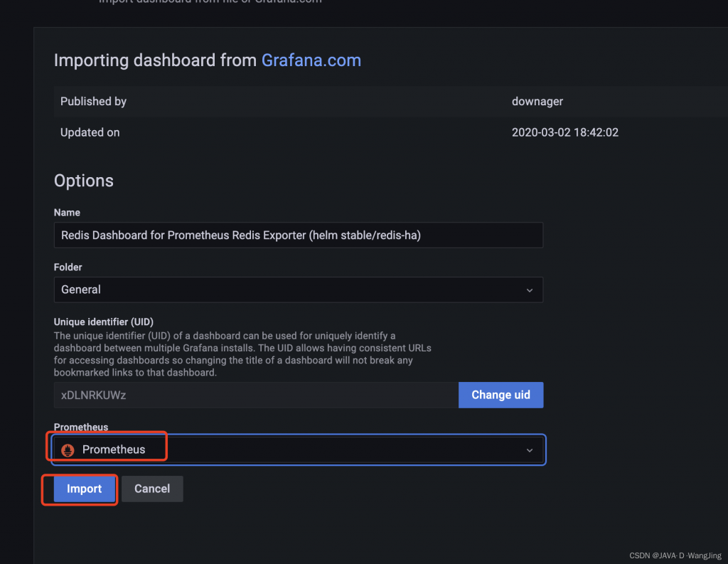Open the Grafana.com link
The width and height of the screenshot is (728, 564).
pos(311,60)
